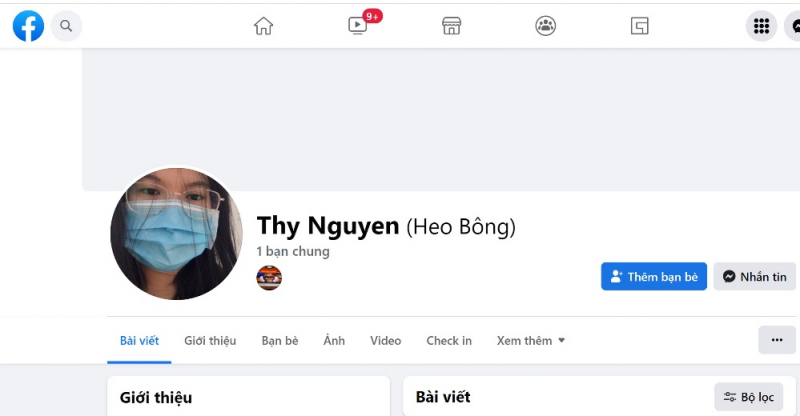Open Thy Nguyen's profile picture
The height and width of the screenshot is (416, 800).
point(177,234)
